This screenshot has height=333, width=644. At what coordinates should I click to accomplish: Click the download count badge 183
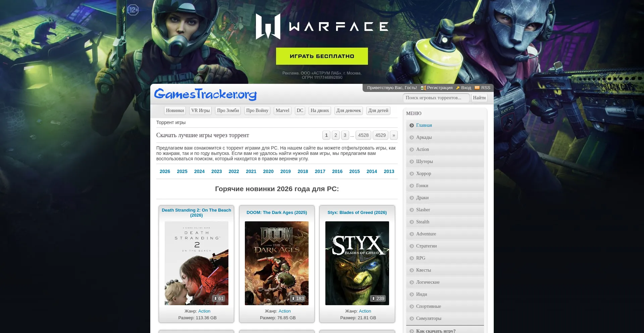[298, 298]
